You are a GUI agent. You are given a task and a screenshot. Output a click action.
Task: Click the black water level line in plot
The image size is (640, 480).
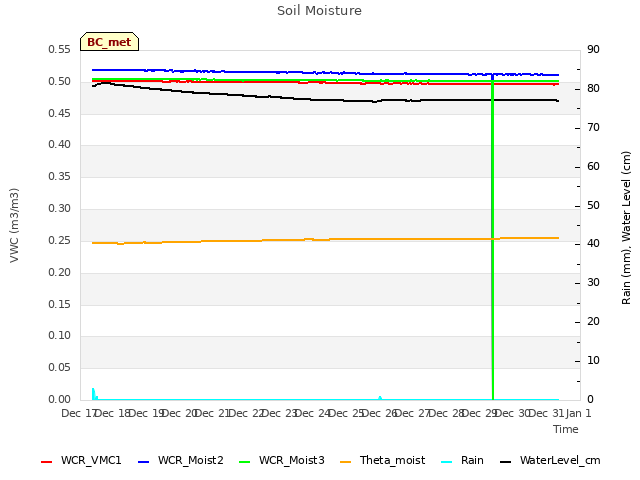coord(325,100)
